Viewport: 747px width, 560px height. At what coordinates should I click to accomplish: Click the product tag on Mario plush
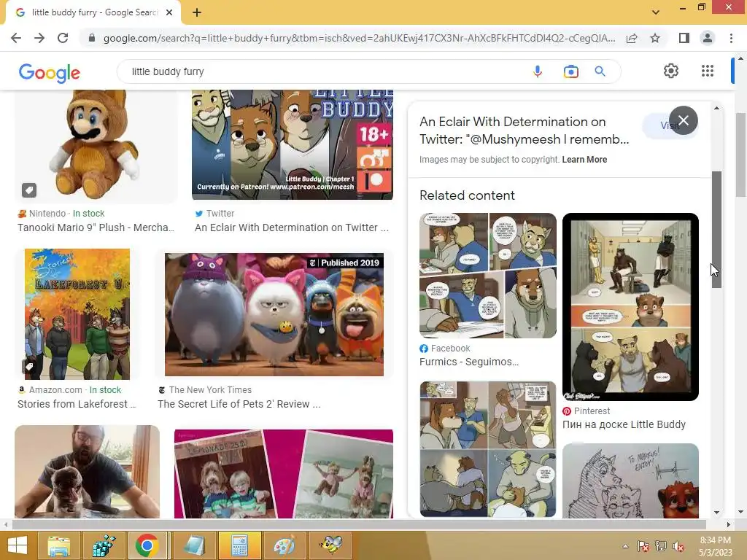(x=29, y=190)
